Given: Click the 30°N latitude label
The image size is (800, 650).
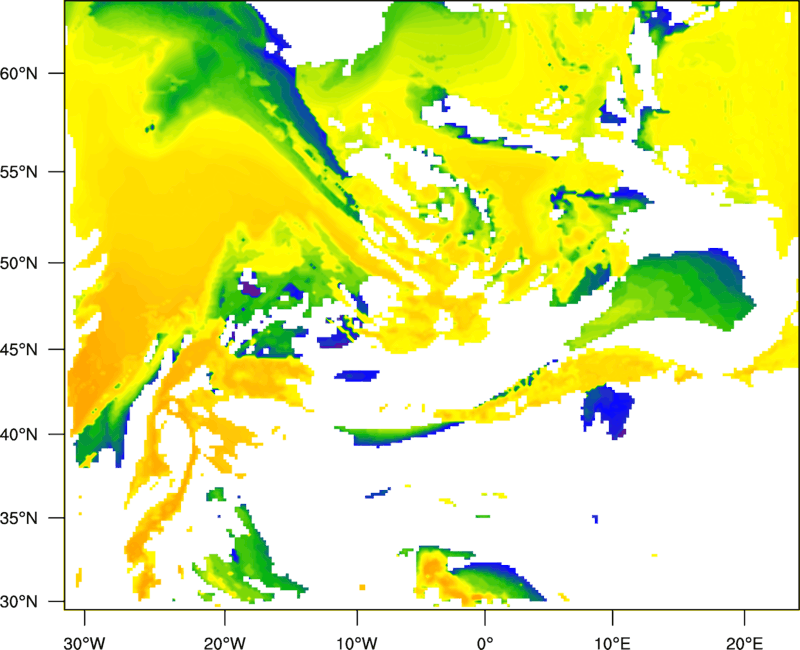Looking at the screenshot, I should pyautogui.click(x=19, y=602).
